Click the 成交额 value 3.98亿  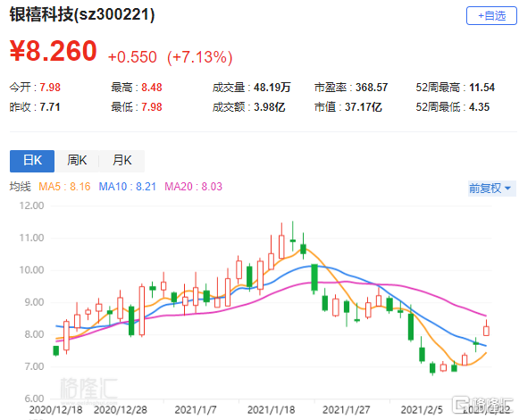(270, 107)
